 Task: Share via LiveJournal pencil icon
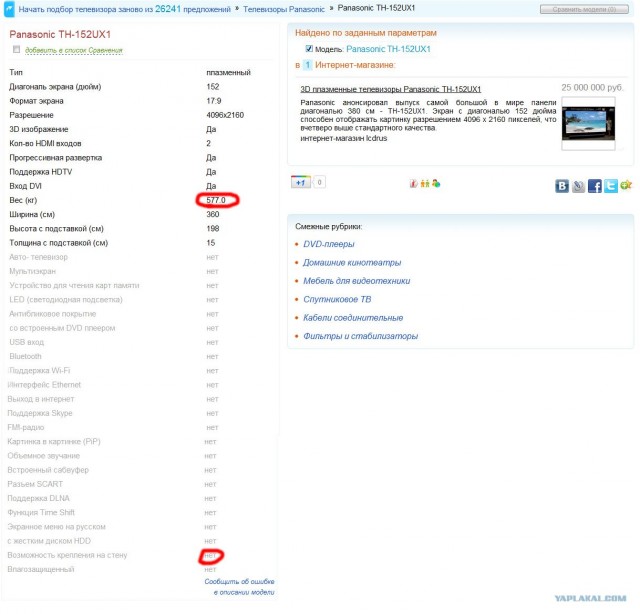pyautogui.click(x=578, y=186)
